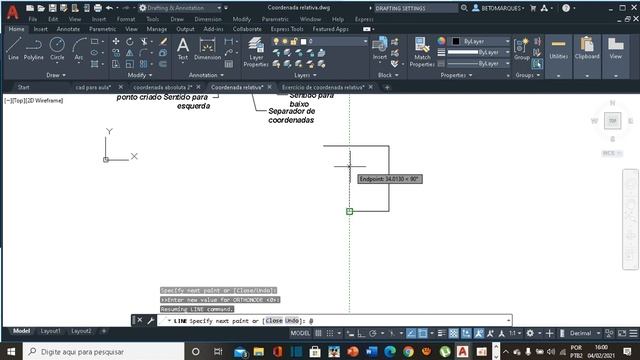Open the current layer dropdown
640x360 pixels.
point(320,41)
